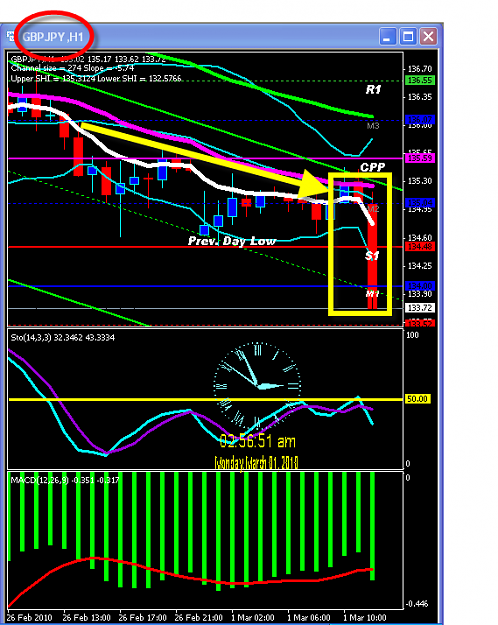This screenshot has height=625, width=498.
Task: Click the white 133.72 current price tag
Action: click(x=420, y=308)
